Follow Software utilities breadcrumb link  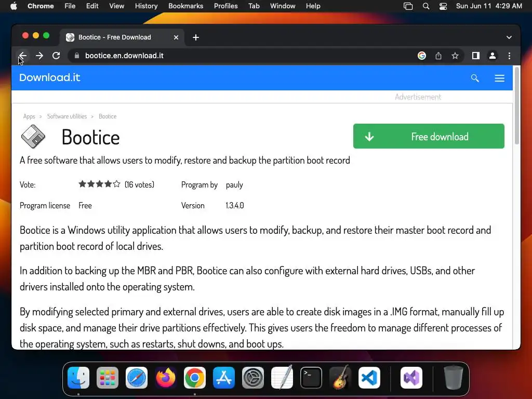(67, 116)
